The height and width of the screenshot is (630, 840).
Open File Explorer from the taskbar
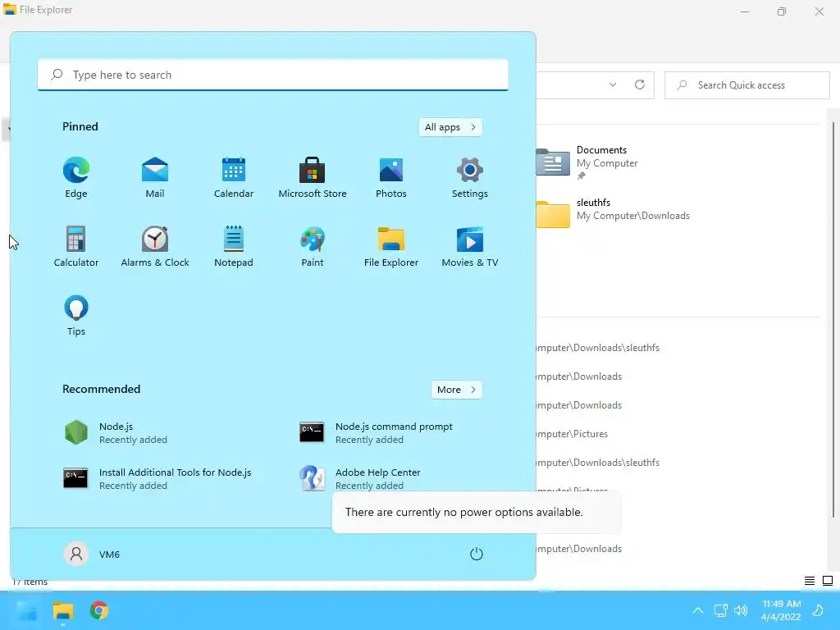click(62, 610)
